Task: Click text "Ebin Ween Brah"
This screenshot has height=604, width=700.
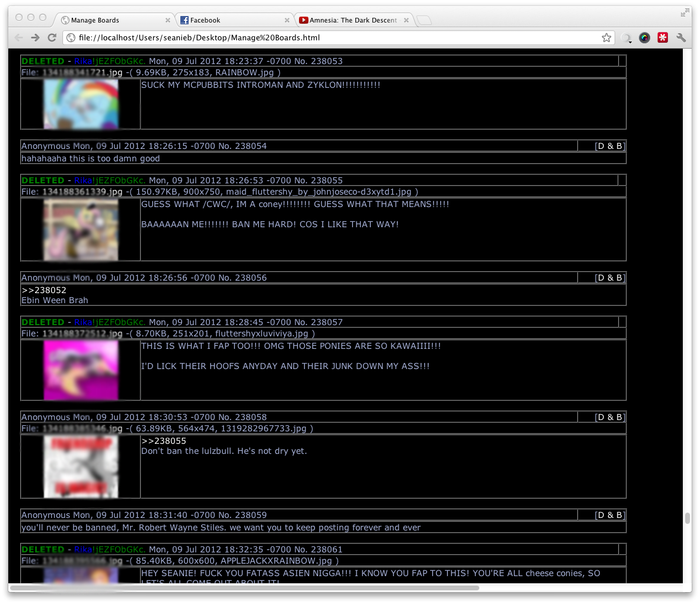Action: 55,300
